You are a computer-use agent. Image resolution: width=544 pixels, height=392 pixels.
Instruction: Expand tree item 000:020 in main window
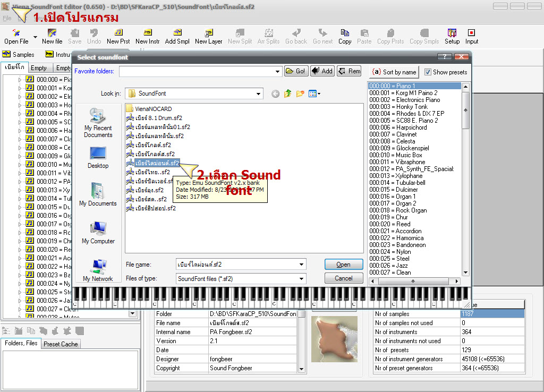click(20, 250)
